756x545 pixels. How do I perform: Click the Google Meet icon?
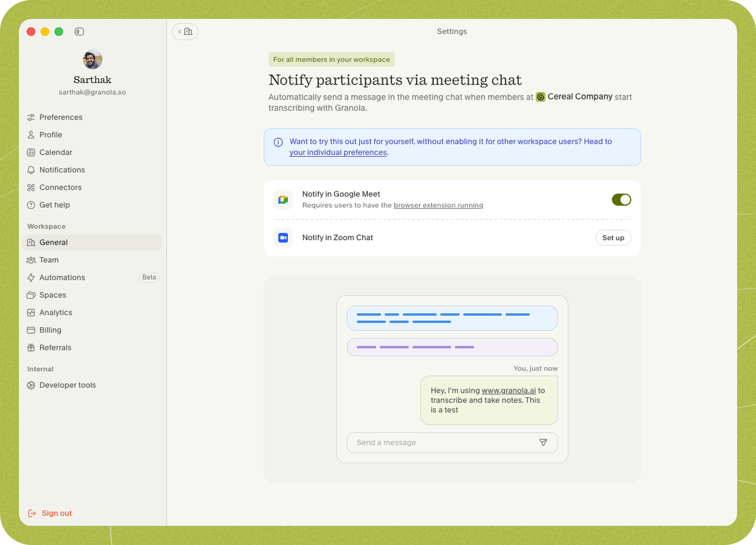(283, 200)
